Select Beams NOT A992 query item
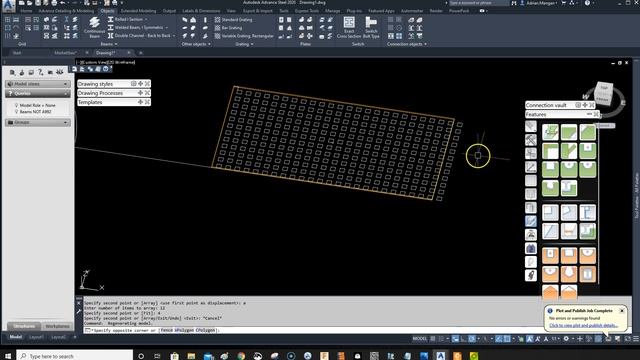640x360 pixels. tap(35, 111)
